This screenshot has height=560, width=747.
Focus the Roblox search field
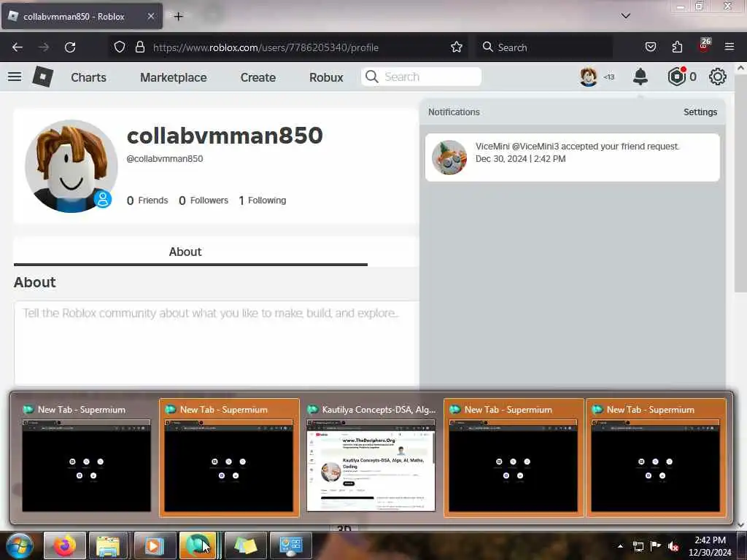(421, 77)
